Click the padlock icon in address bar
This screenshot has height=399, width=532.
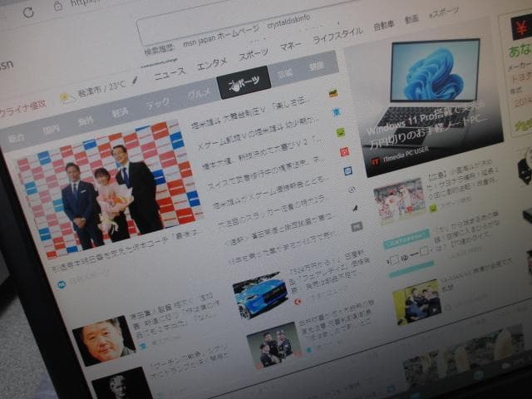(x=58, y=6)
